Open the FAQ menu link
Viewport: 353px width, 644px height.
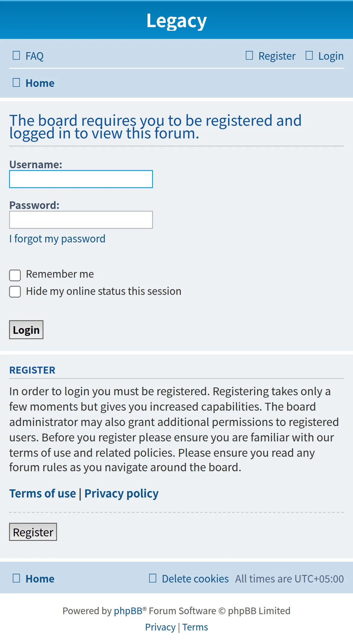coord(34,56)
